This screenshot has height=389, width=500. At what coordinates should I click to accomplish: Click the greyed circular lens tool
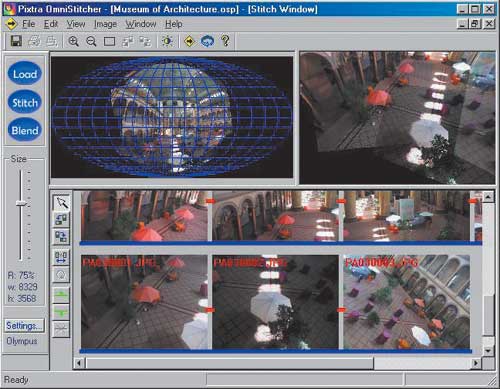click(x=61, y=275)
